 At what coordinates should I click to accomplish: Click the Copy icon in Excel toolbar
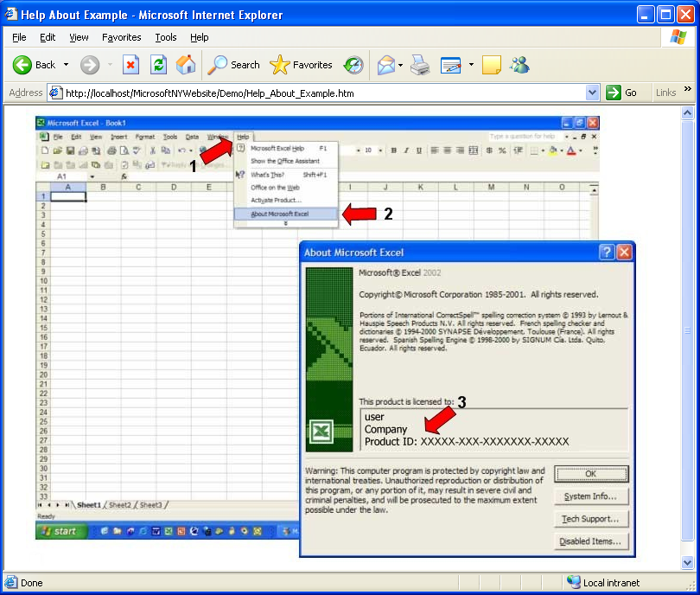coord(166,150)
